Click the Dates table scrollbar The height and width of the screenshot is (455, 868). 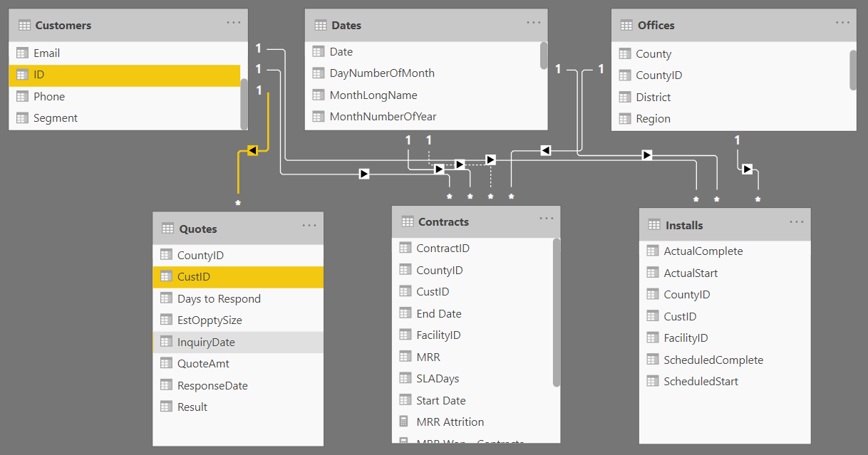point(544,56)
